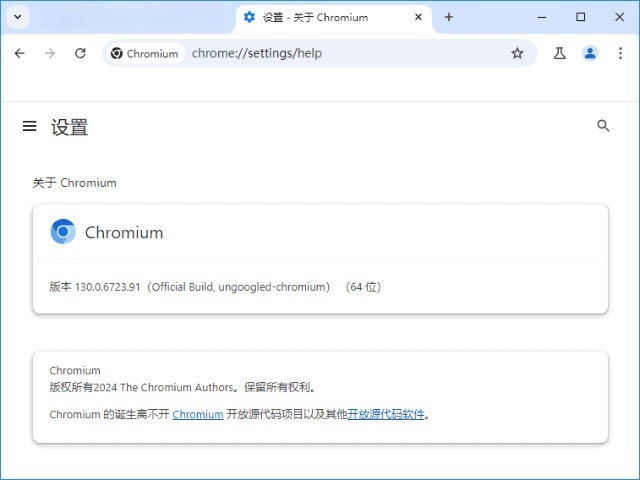Open the three-dot browser menu

[x=620, y=53]
